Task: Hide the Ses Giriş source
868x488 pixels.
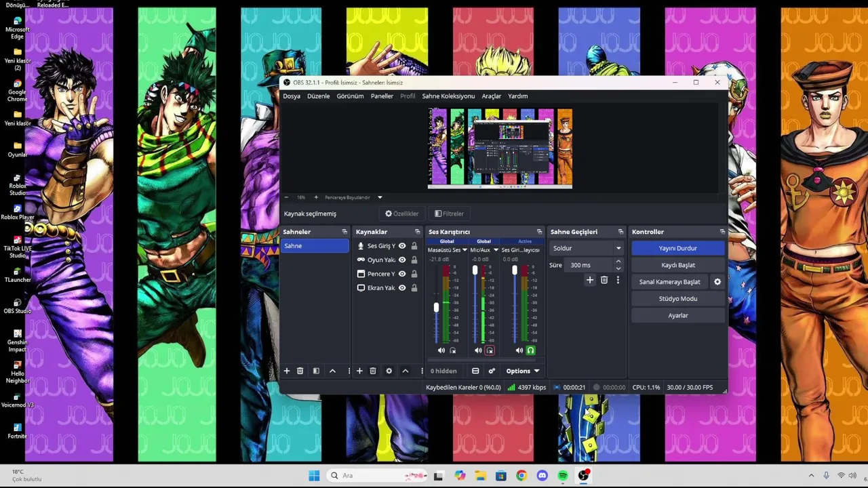Action: pyautogui.click(x=402, y=246)
